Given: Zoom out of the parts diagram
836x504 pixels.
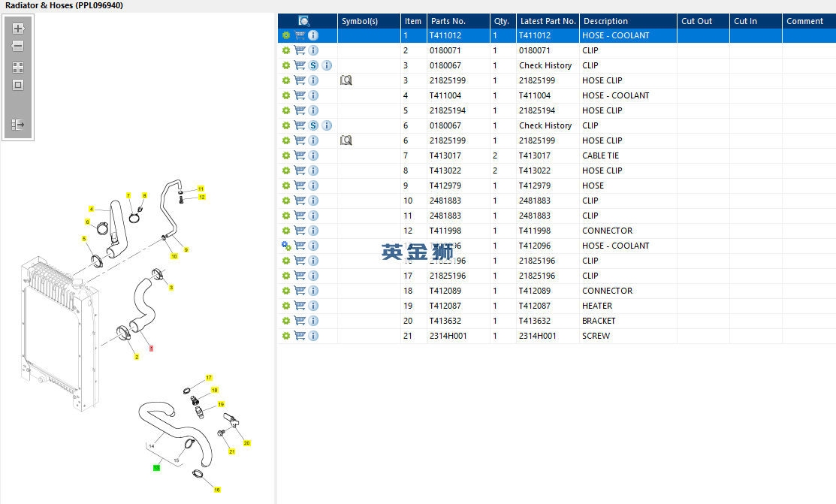Looking at the screenshot, I should (x=18, y=46).
